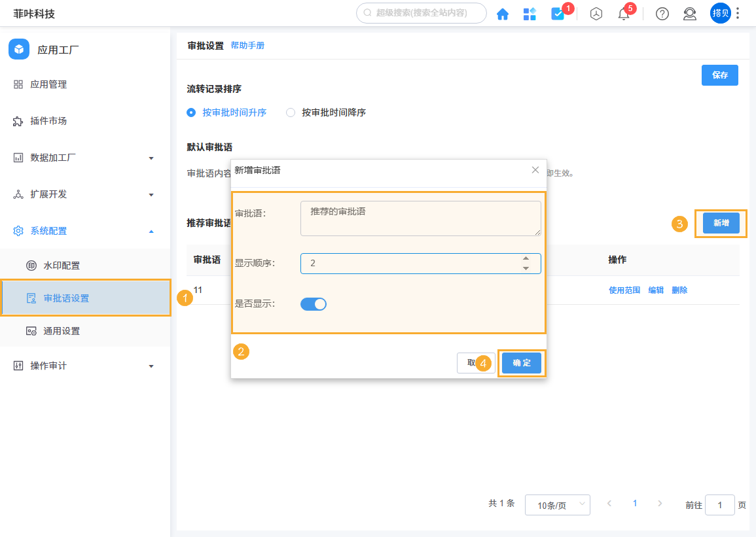Click the help question mark icon
This screenshot has width=756, height=537.
click(662, 13)
